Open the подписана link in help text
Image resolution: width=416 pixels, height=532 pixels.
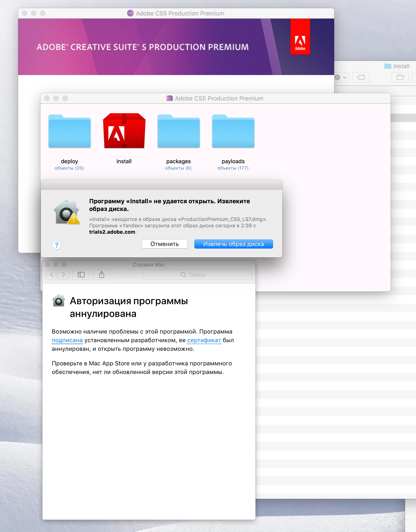67,340
